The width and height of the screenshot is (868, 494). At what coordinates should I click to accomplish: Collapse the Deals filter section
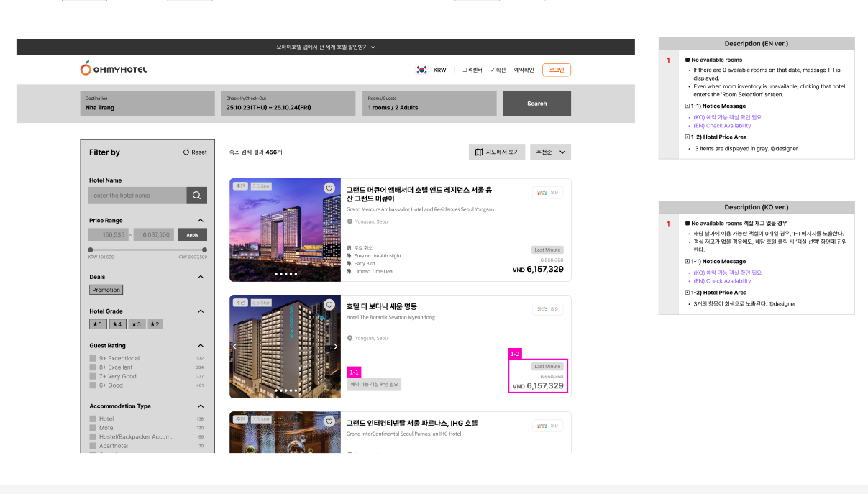(201, 277)
